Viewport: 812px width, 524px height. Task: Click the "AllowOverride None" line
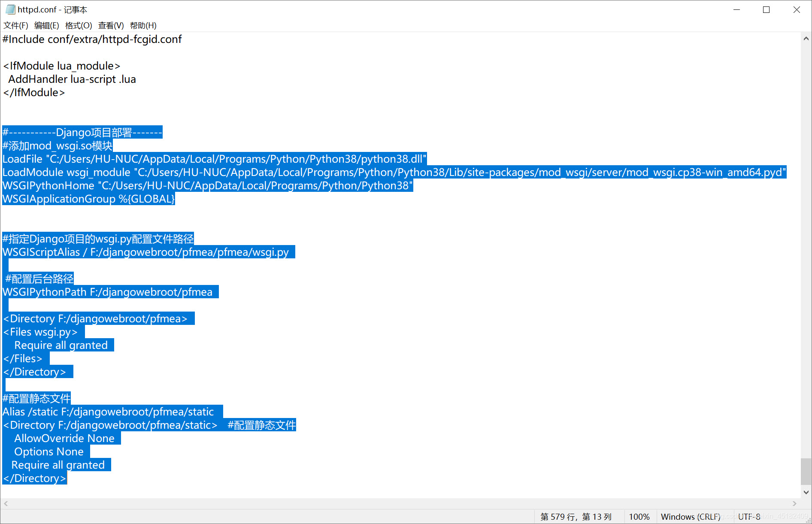click(x=64, y=438)
